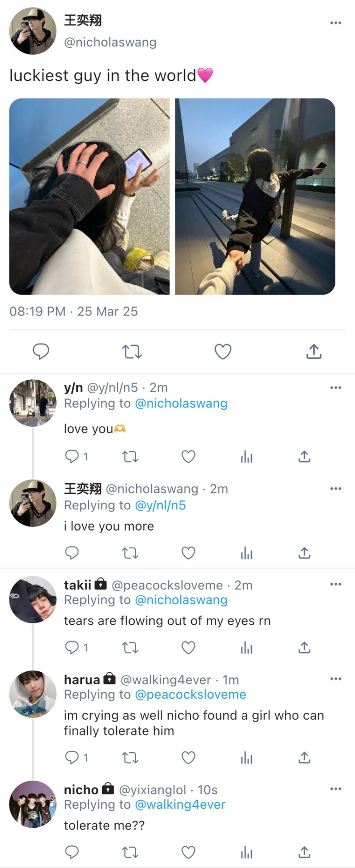Share the main tweet

click(x=313, y=351)
